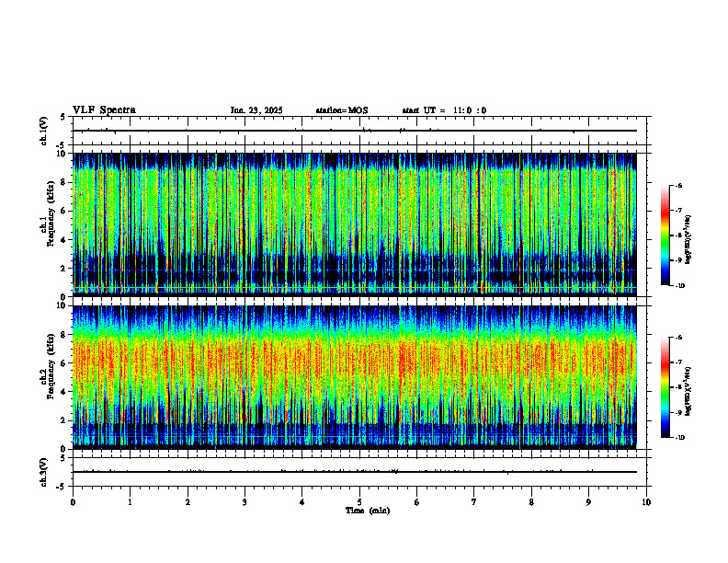The image size is (728, 563).
Task: Click time axis tick label "9"
Action: pyautogui.click(x=588, y=502)
